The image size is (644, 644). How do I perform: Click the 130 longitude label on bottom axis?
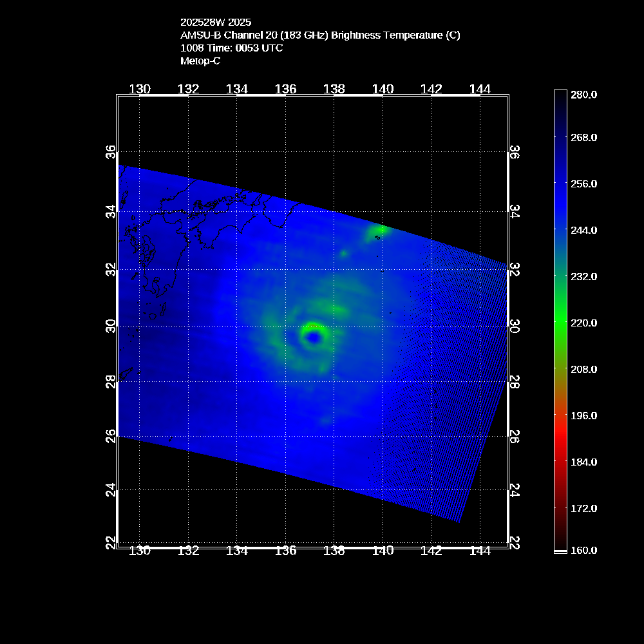click(140, 551)
